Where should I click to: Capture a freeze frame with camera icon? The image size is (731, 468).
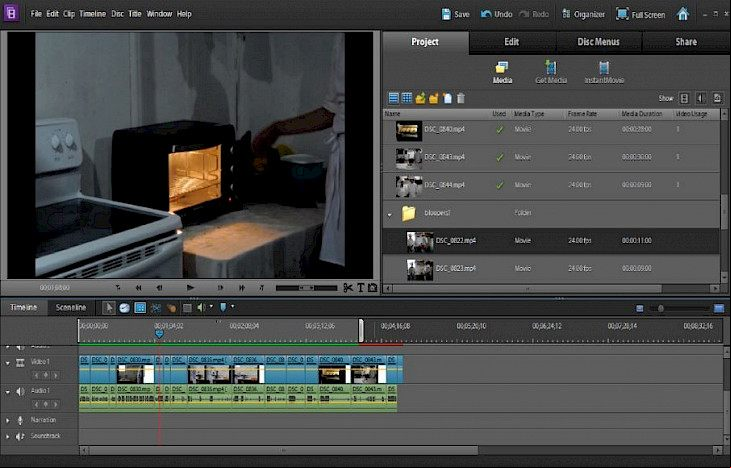pos(372,288)
